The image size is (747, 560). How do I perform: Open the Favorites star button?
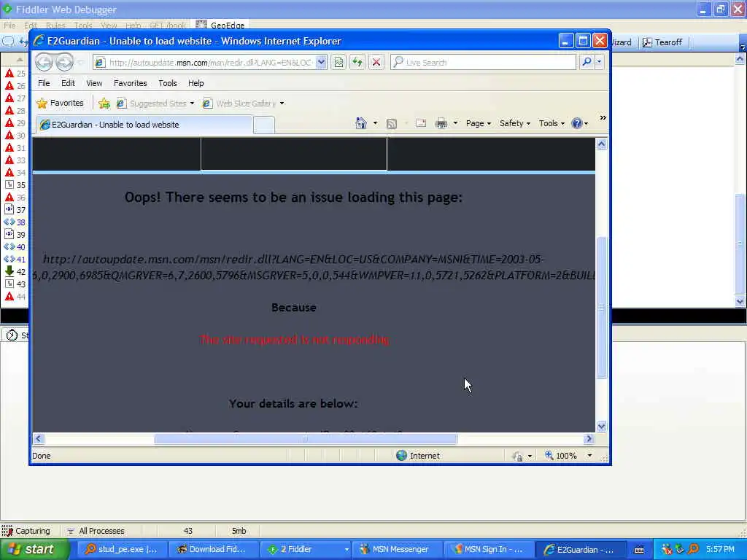coord(61,103)
